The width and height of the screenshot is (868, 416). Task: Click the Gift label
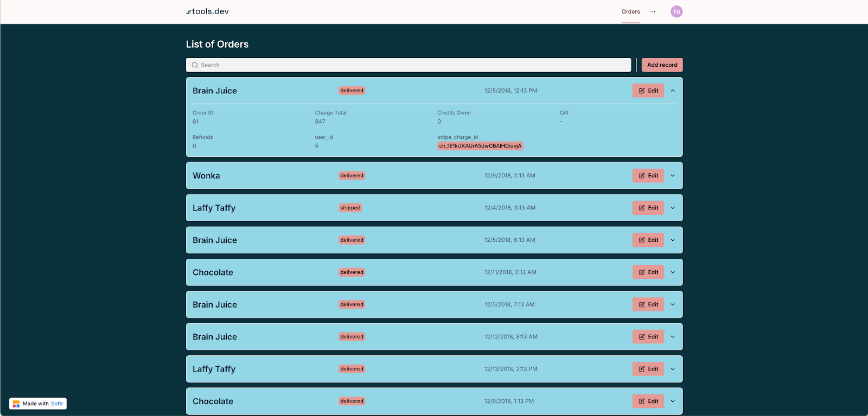tap(564, 113)
